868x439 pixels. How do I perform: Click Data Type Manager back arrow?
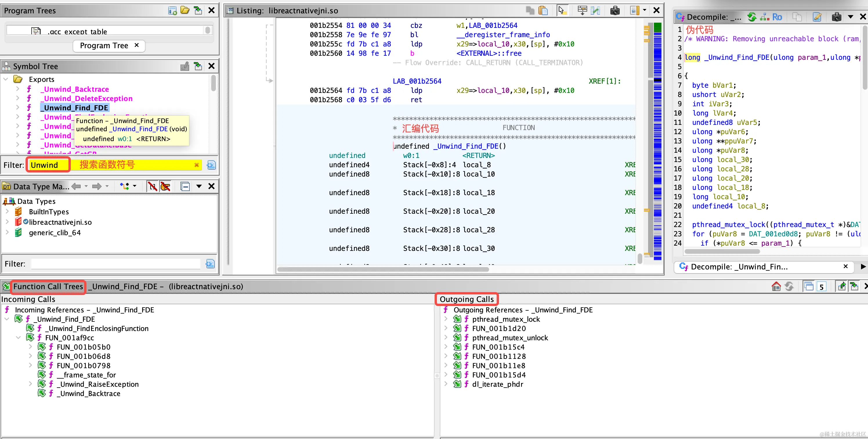click(x=76, y=186)
